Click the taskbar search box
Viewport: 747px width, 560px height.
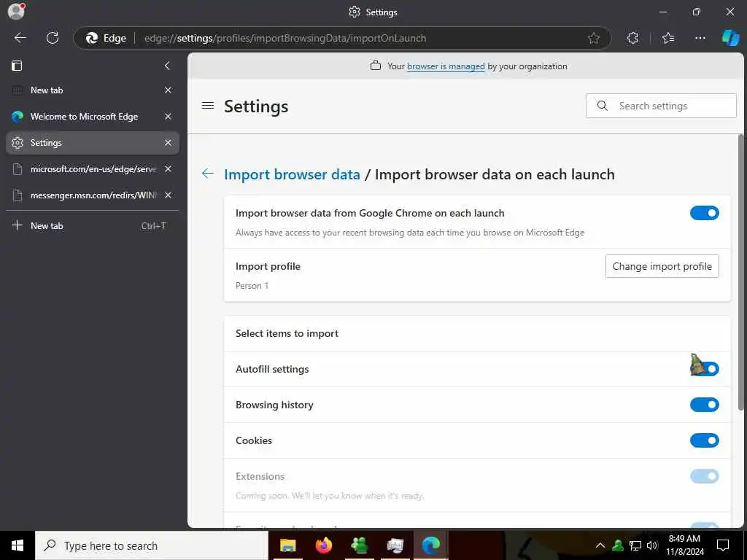coord(152,545)
